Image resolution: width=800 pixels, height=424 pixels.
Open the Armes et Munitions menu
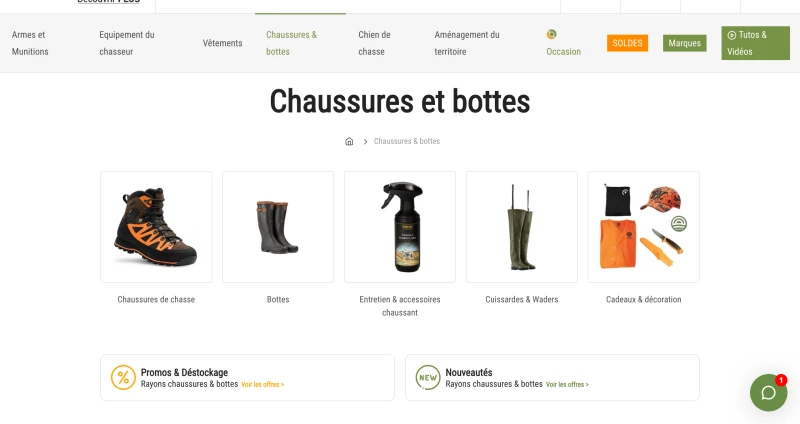pyautogui.click(x=30, y=43)
